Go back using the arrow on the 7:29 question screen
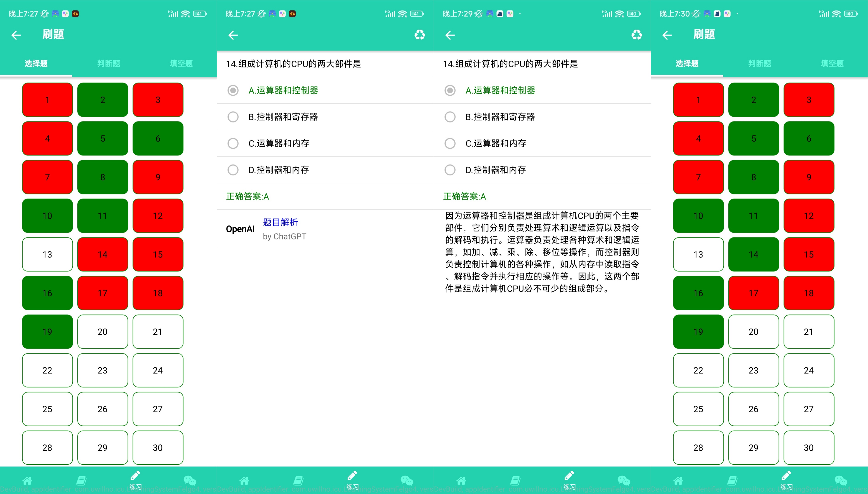This screenshot has height=494, width=868. pyautogui.click(x=450, y=35)
